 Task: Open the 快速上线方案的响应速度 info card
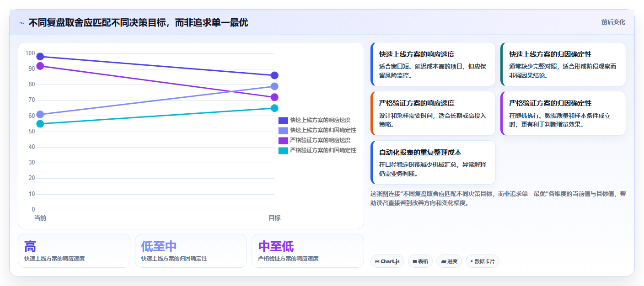tap(433, 64)
